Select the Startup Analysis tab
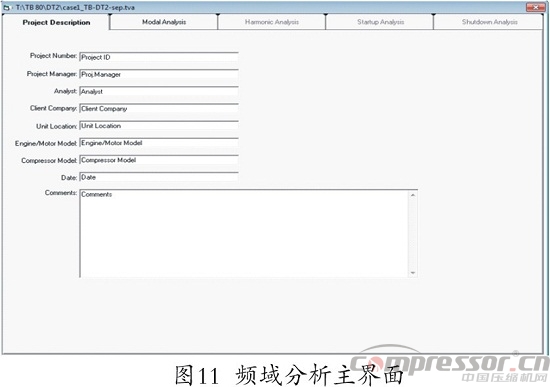 (x=380, y=22)
